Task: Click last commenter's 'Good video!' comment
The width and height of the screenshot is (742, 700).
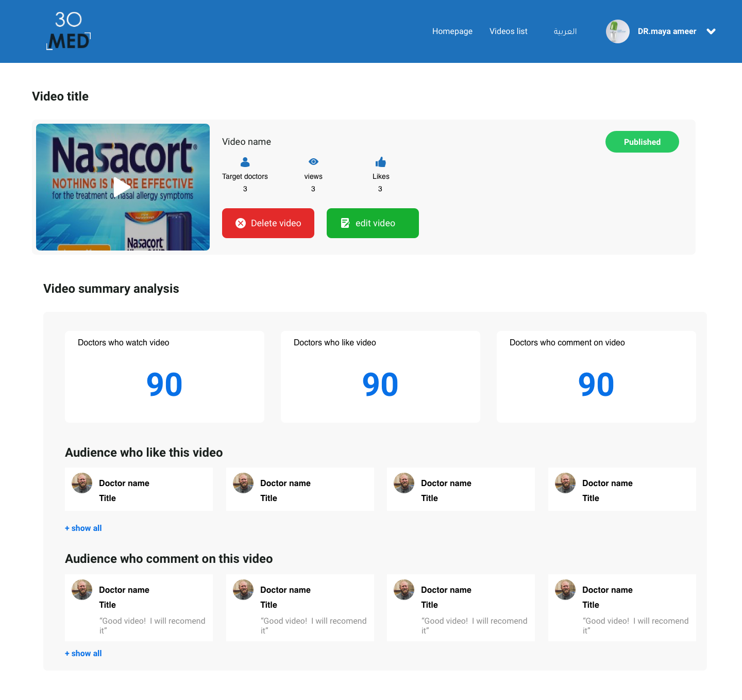Action: [x=636, y=625]
